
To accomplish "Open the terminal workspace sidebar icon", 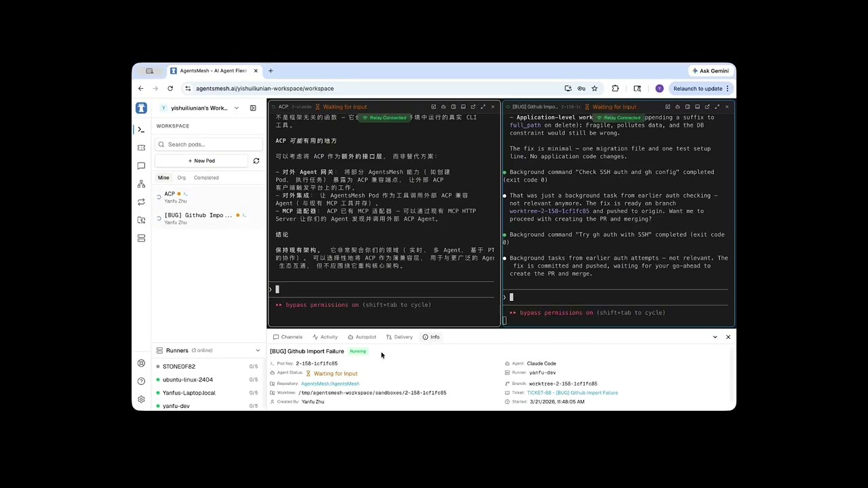I will 141,129.
